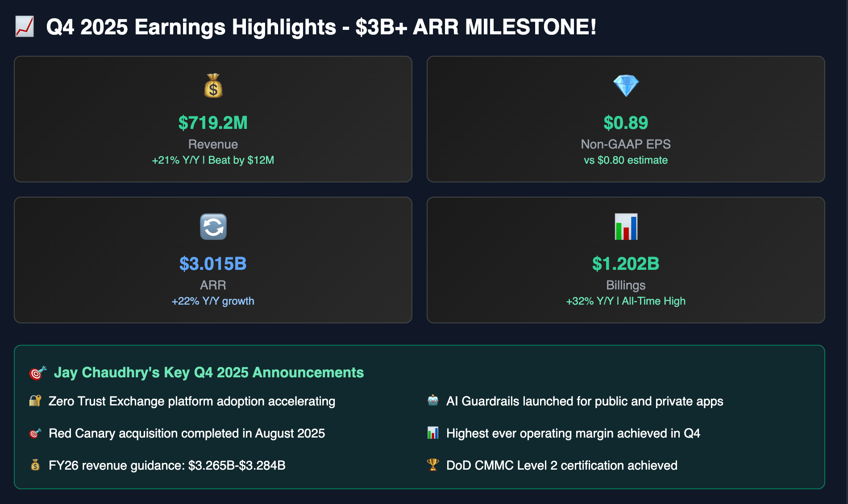Click the '+21% Y/Y | Beat by $12M' text
The width and height of the screenshot is (848, 504).
(213, 160)
